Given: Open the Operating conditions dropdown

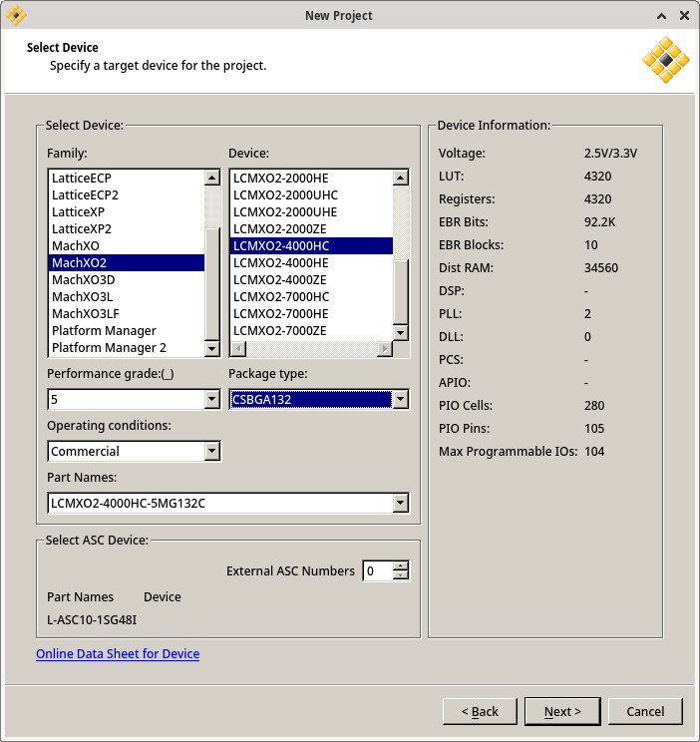Looking at the screenshot, I should tap(212, 451).
